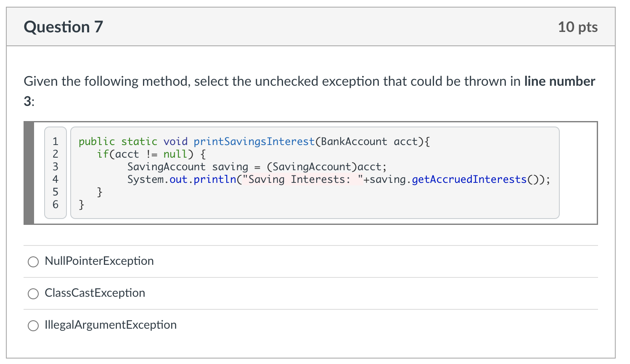
Task: Click the null keyword in the if statement
Action: pyautogui.click(x=175, y=154)
